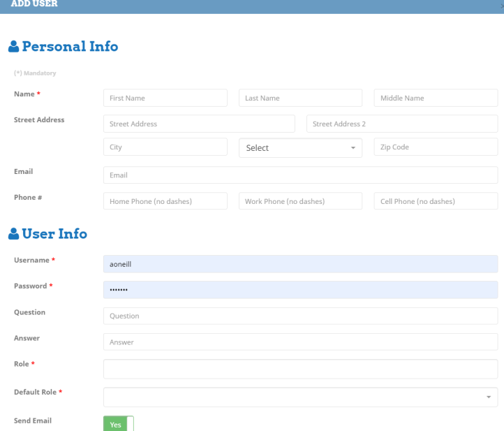Image resolution: width=504 pixels, height=431 pixels.
Task: Click the Username field containing aoneill
Action: point(300,263)
